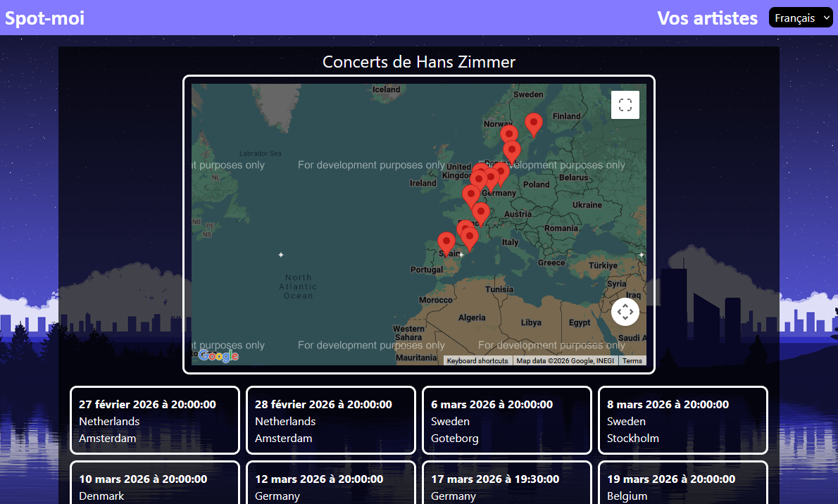Select the 17 mars Germany concert card
Viewport: 838px width, 504px height.
click(x=506, y=486)
